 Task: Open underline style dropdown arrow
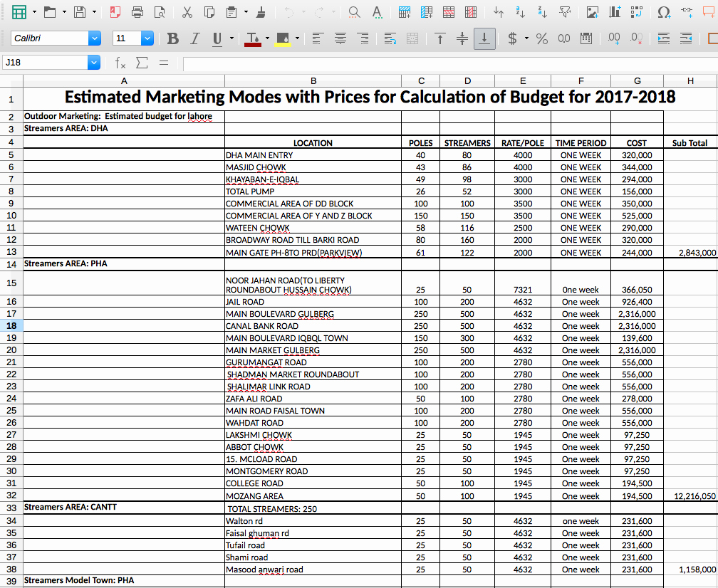[231, 38]
